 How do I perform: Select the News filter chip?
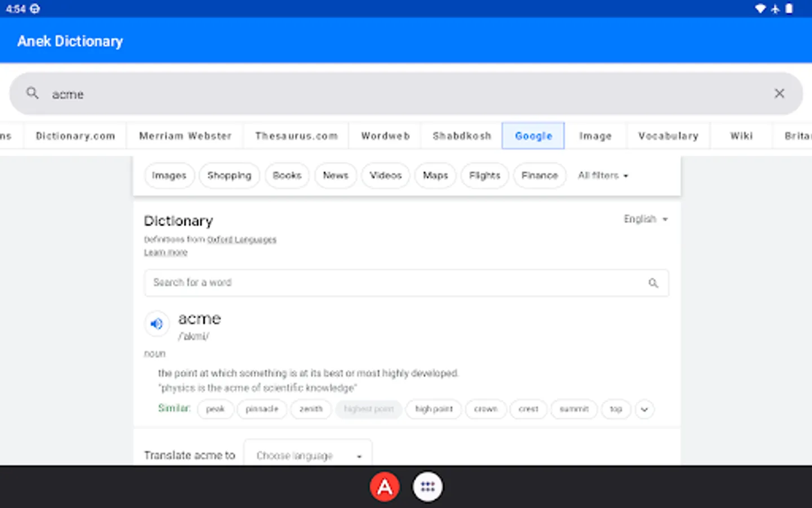point(336,176)
